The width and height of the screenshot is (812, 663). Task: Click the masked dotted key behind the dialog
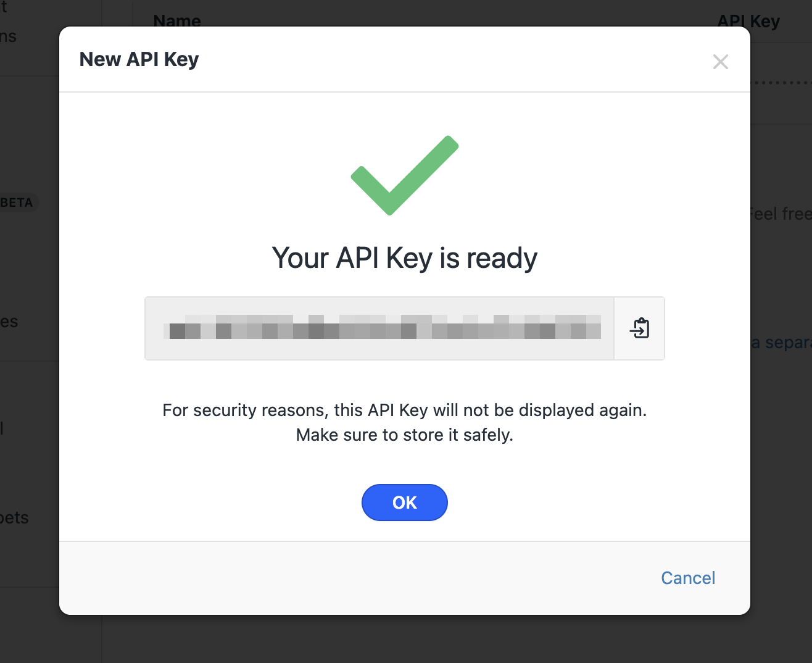[x=781, y=83]
